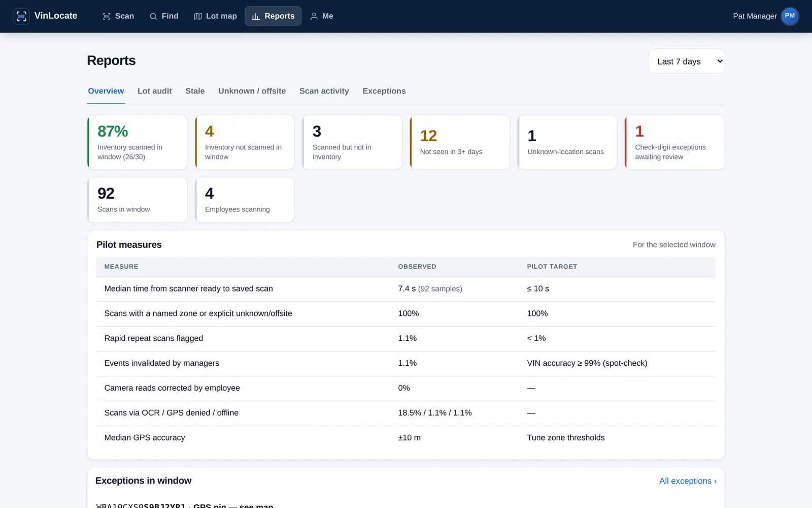The width and height of the screenshot is (812, 508).
Task: Open the 92 Scans in window card
Action: point(138,200)
